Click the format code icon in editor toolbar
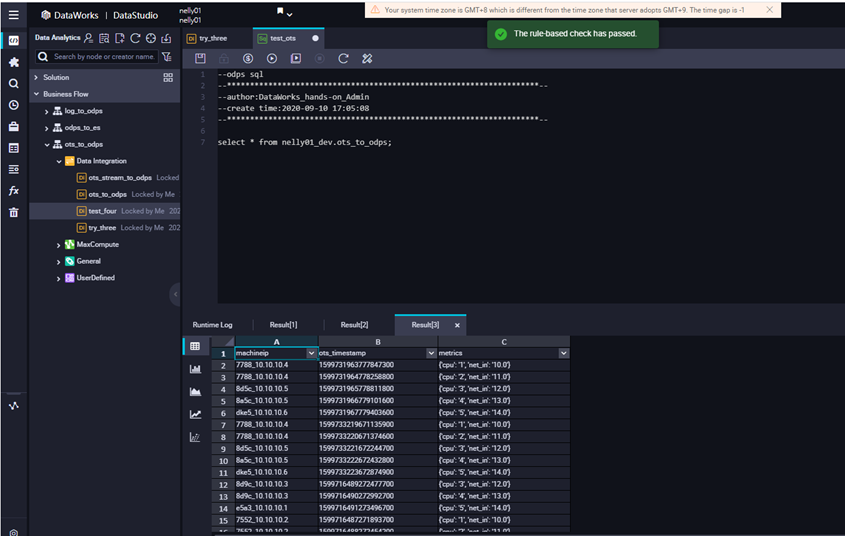 (x=367, y=58)
